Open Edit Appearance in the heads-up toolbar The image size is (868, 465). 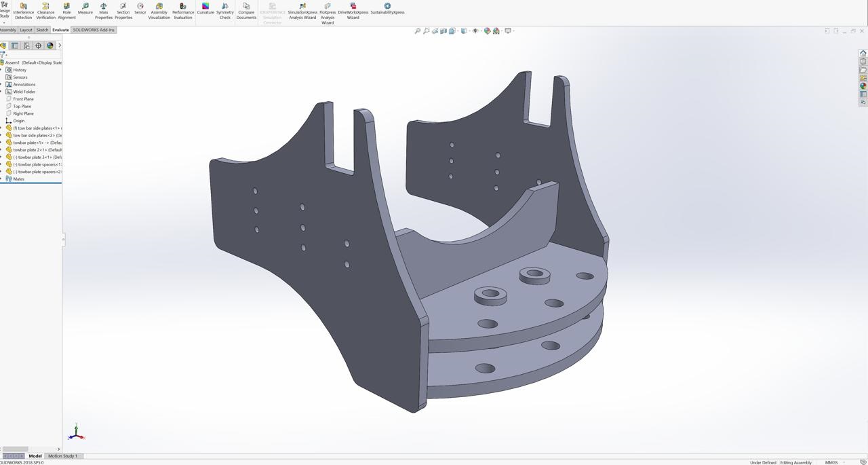click(x=487, y=31)
